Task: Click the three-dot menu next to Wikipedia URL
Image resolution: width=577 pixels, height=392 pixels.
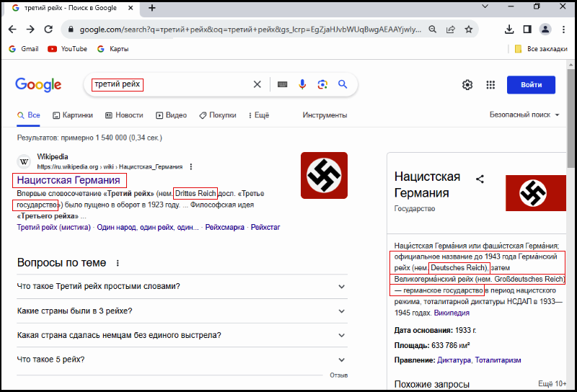Action: (x=191, y=167)
